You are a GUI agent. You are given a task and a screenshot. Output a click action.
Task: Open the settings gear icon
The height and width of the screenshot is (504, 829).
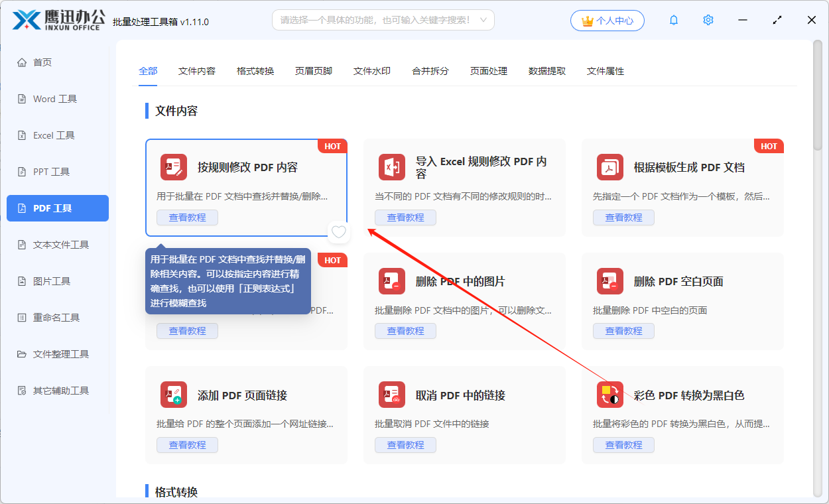click(708, 20)
